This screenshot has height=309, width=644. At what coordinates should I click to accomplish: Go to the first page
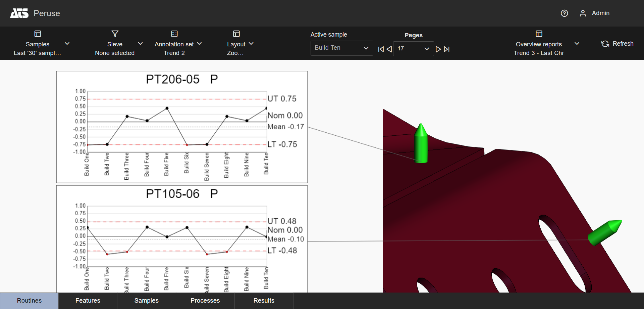coord(381,49)
